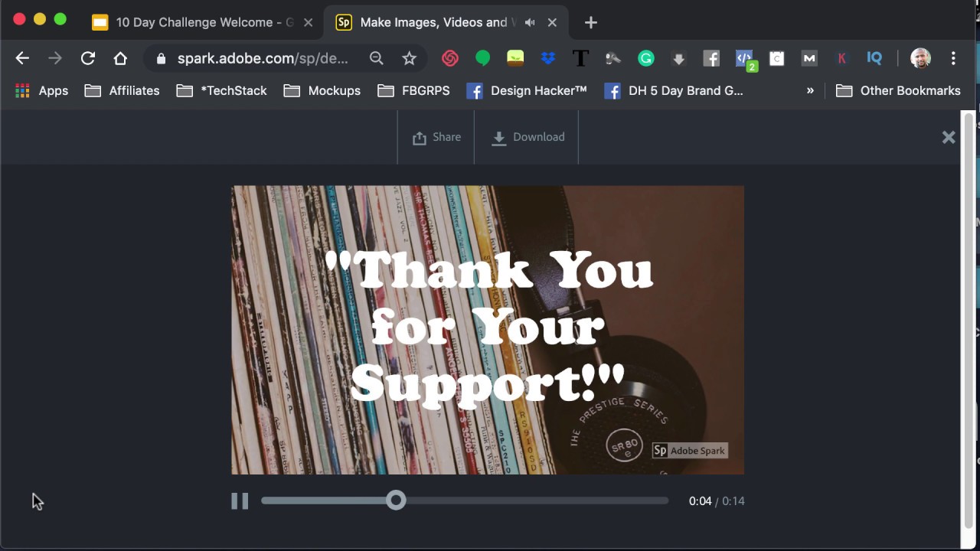Viewport: 980px width, 551px height.
Task: Go back to the previous page
Action: 22,58
